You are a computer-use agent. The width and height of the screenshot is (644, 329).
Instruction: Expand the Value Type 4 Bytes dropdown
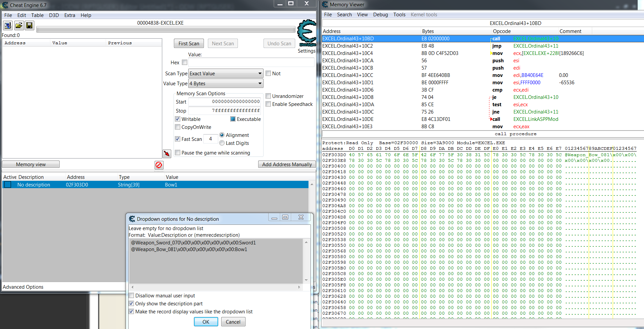point(226,84)
